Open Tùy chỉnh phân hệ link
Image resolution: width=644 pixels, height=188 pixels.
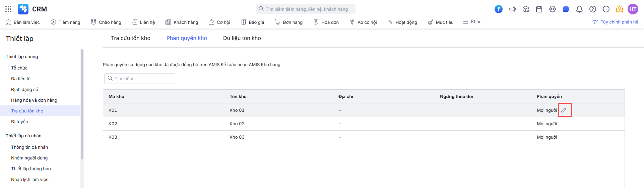click(616, 22)
